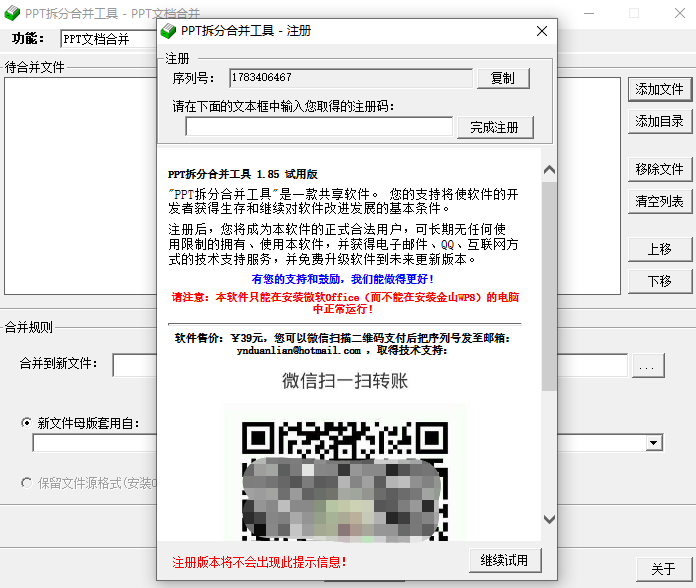Click the 待合并文件 list box area
Viewport: 696px width, 588px height.
click(x=80, y=186)
